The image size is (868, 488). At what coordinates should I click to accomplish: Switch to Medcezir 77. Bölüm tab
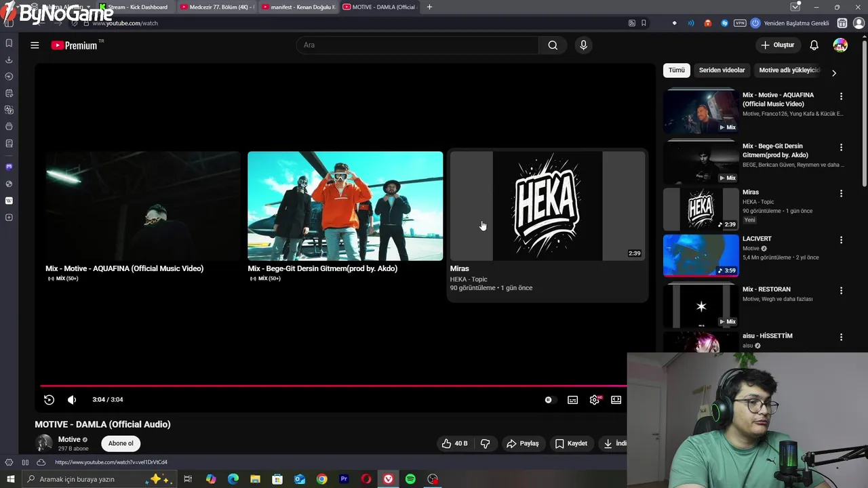[x=217, y=7]
